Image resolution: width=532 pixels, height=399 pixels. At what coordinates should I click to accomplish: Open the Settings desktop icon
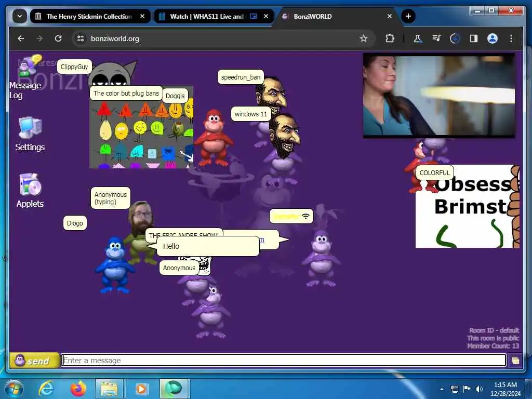pyautogui.click(x=30, y=134)
